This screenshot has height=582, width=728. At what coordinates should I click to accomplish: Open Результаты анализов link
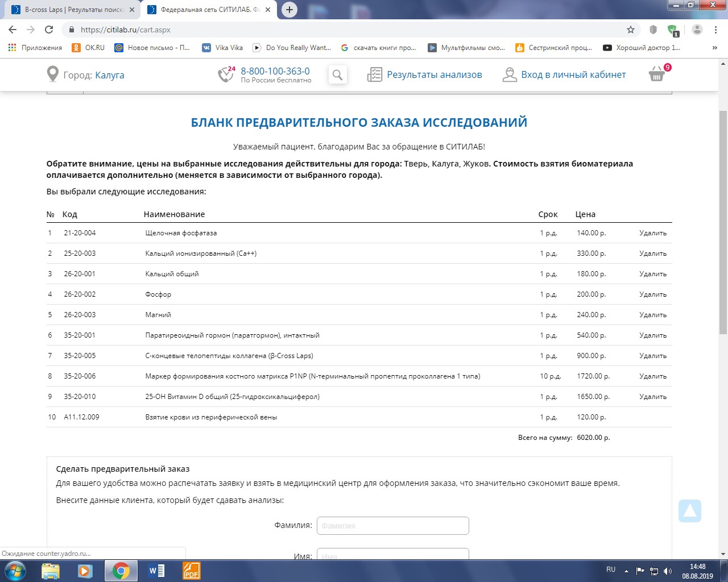pos(435,74)
